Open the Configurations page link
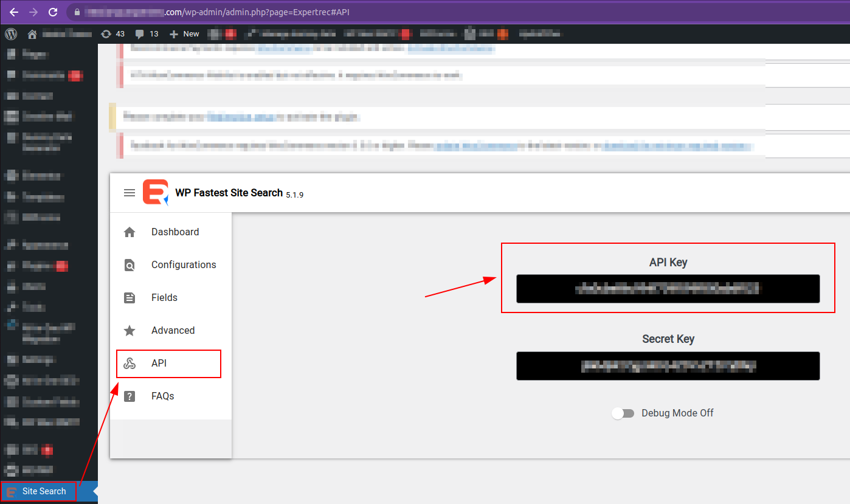Image resolution: width=850 pixels, height=504 pixels. (184, 264)
